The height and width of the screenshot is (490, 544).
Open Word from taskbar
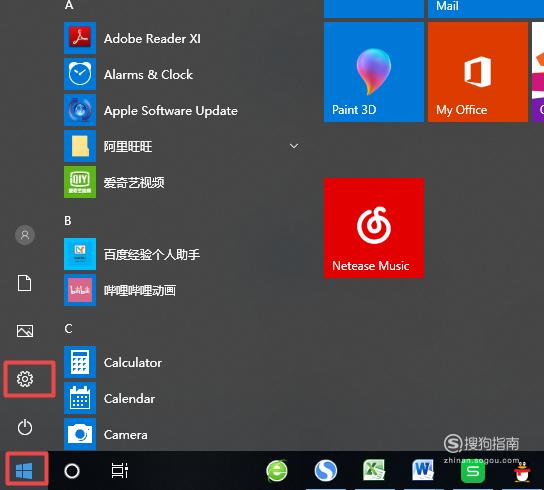pos(423,470)
